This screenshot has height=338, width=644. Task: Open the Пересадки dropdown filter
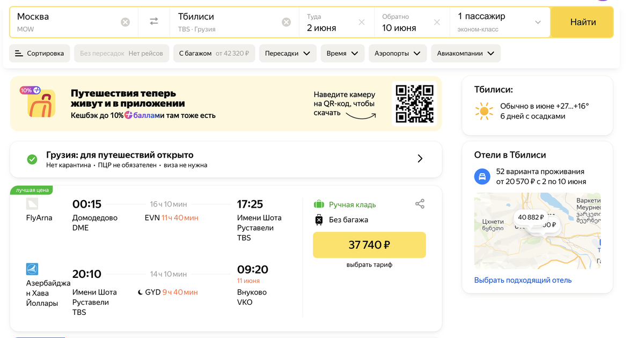click(288, 53)
